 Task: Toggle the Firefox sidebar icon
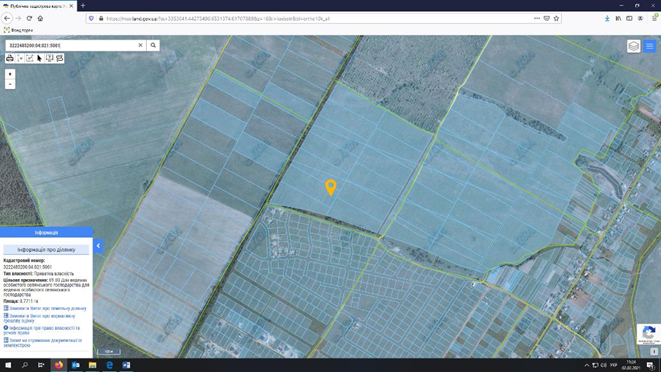click(x=629, y=19)
